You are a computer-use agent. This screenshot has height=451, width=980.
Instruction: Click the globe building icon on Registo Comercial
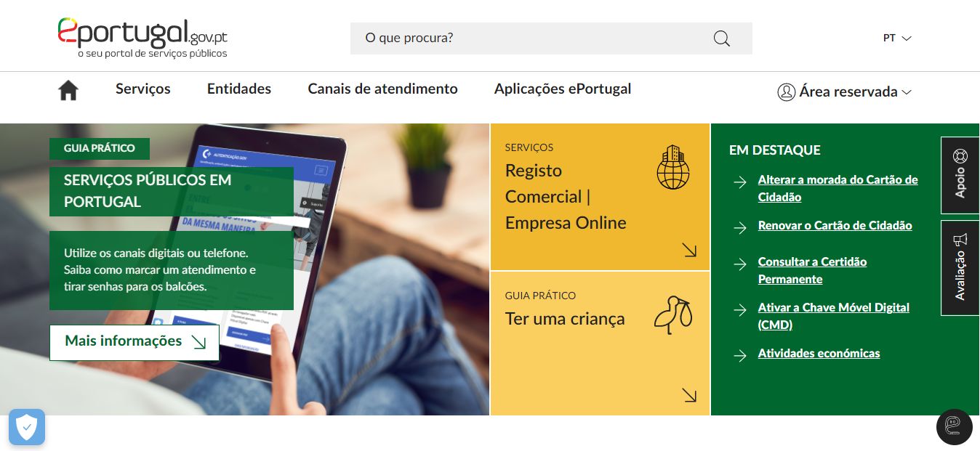[672, 167]
